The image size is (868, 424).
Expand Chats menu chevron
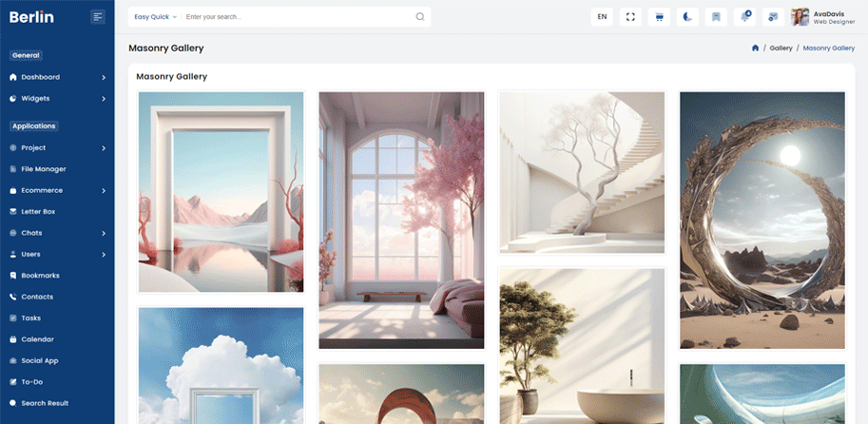104,234
